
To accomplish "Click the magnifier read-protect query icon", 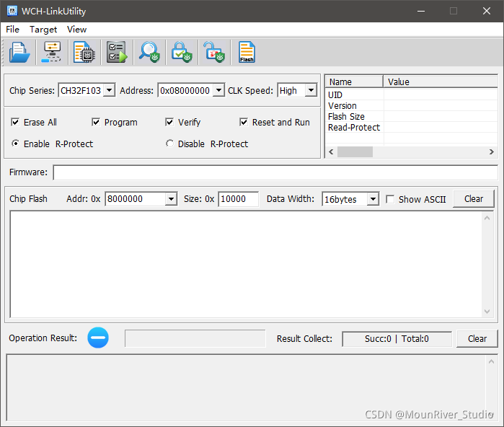I will (149, 52).
